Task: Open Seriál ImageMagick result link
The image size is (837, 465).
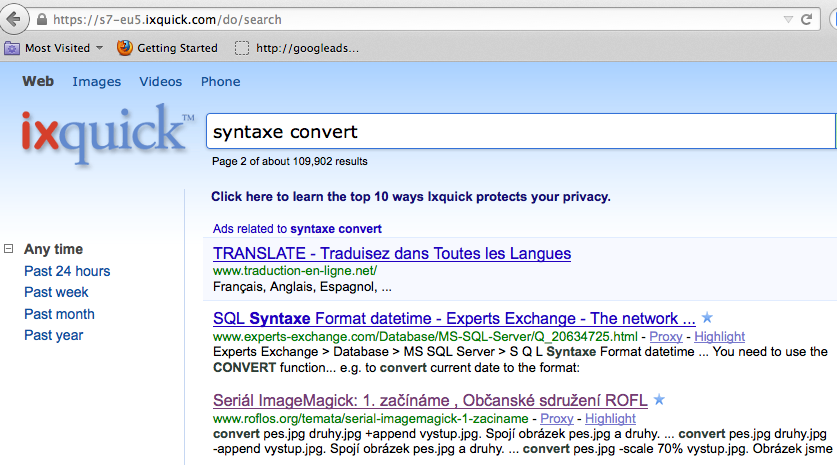Action: [430, 400]
